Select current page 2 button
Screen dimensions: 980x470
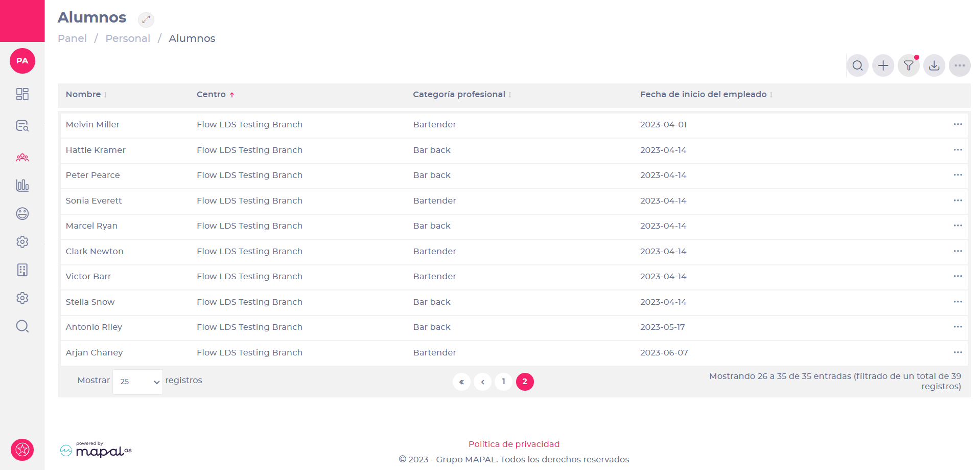(x=525, y=382)
